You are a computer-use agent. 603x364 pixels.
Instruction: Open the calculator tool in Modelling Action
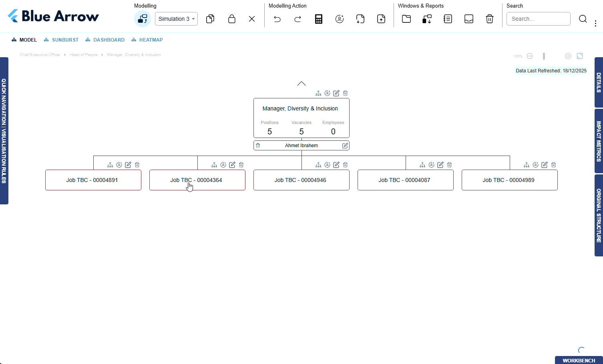pos(319,19)
